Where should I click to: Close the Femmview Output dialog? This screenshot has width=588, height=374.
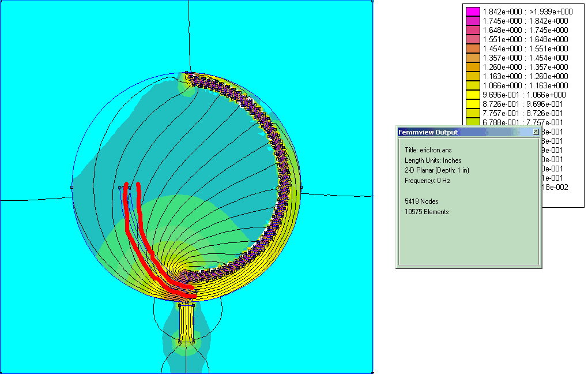536,132
